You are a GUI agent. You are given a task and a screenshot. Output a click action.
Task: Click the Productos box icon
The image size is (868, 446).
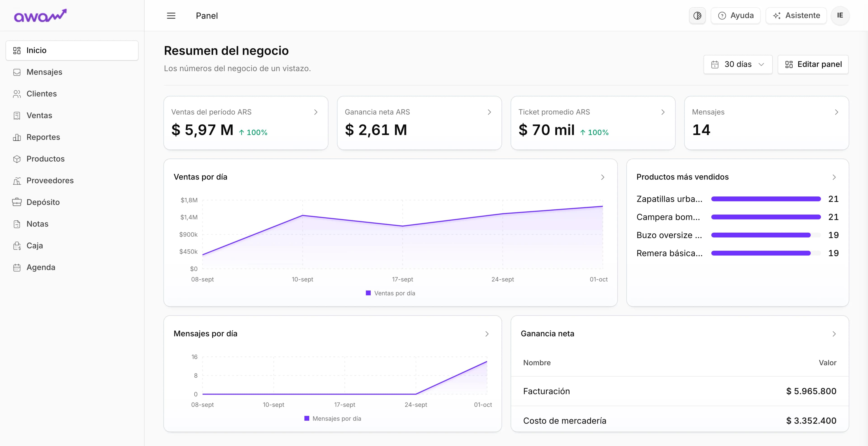coord(17,159)
